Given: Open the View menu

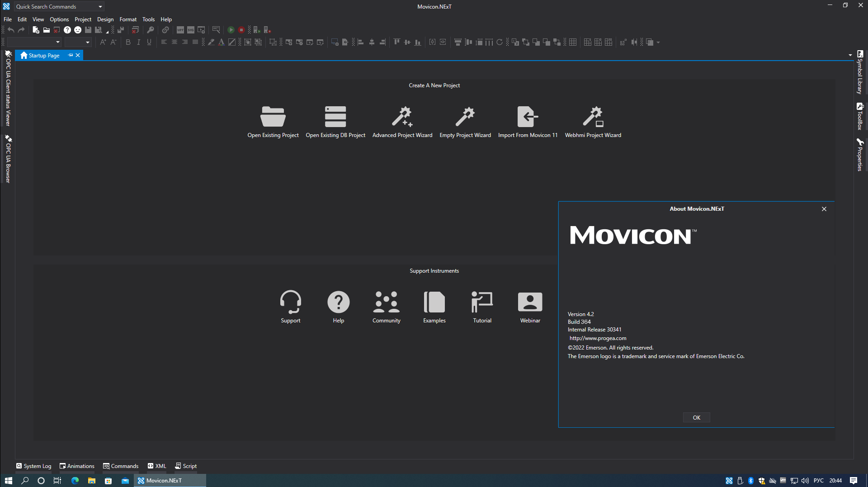Looking at the screenshot, I should [x=38, y=19].
